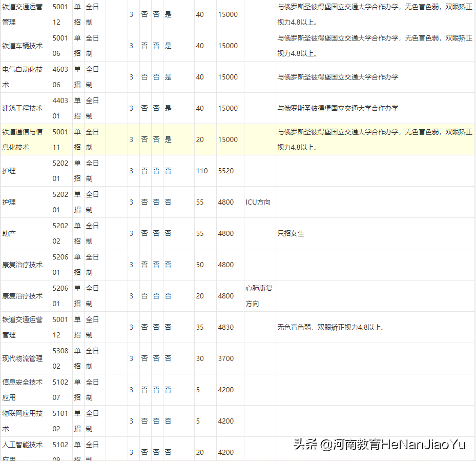Screen dimensions: 476x461
Task: Select the 心肺康复方向 remark cell
Action: 258,295
